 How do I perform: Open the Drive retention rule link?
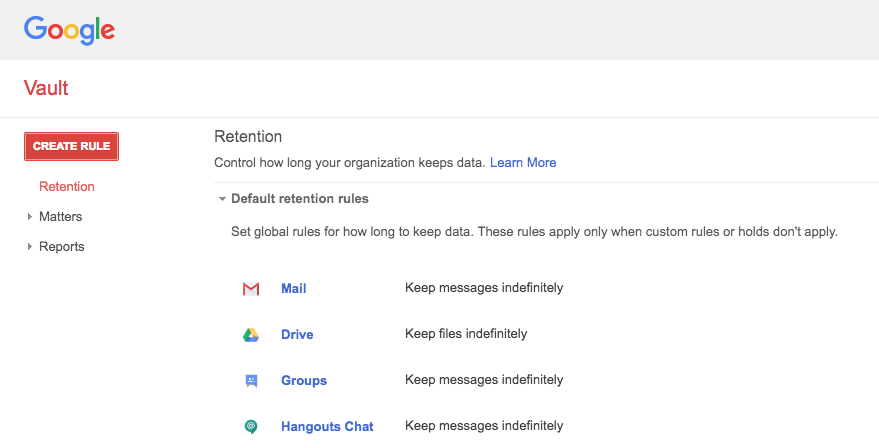point(297,334)
